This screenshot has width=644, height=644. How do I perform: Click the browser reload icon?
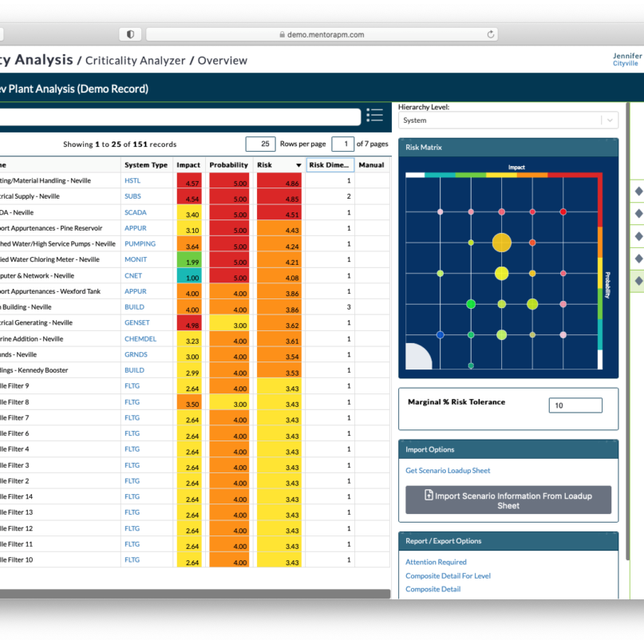[x=491, y=34]
